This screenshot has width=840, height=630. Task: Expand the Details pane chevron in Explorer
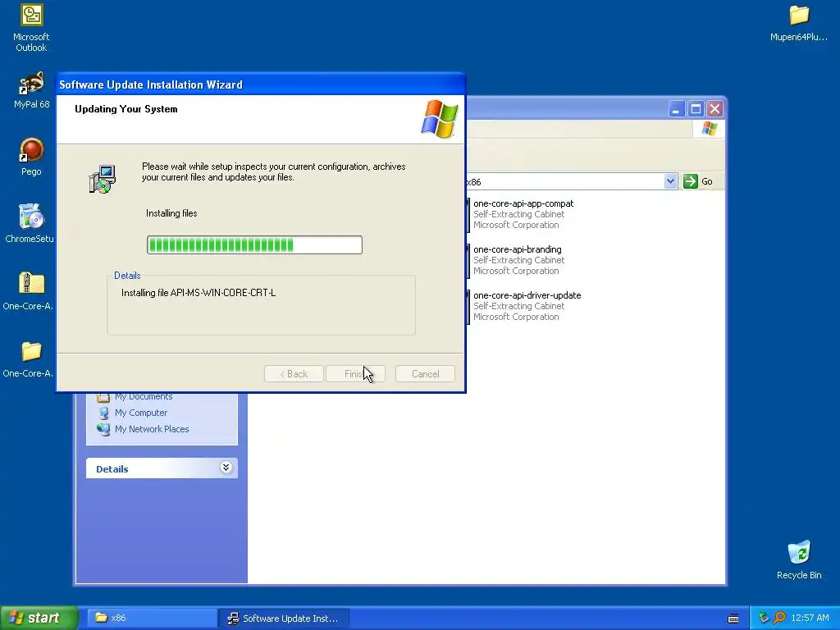(x=226, y=468)
